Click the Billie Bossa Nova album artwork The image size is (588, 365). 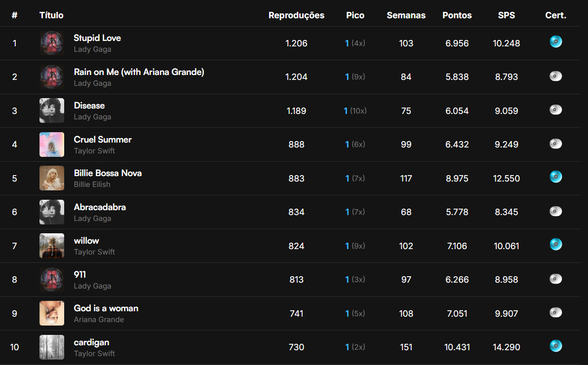[x=52, y=178]
